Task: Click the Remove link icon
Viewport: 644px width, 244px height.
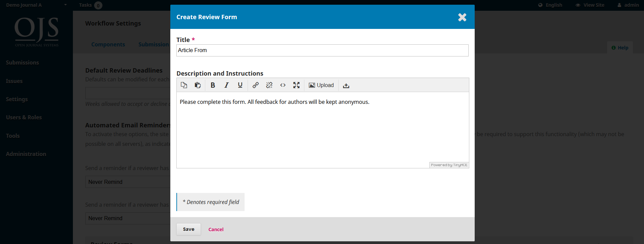Action: [x=269, y=85]
